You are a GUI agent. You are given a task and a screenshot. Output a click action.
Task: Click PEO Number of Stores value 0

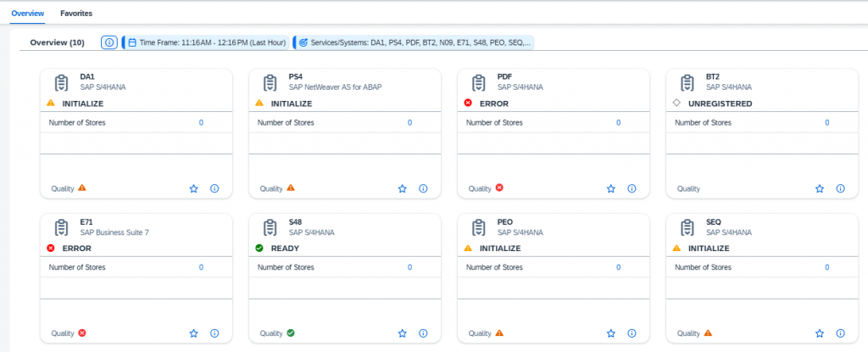pos(618,267)
